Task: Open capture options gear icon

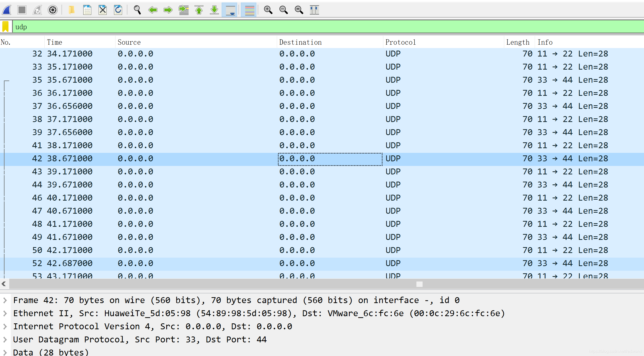Action: pyautogui.click(x=53, y=10)
